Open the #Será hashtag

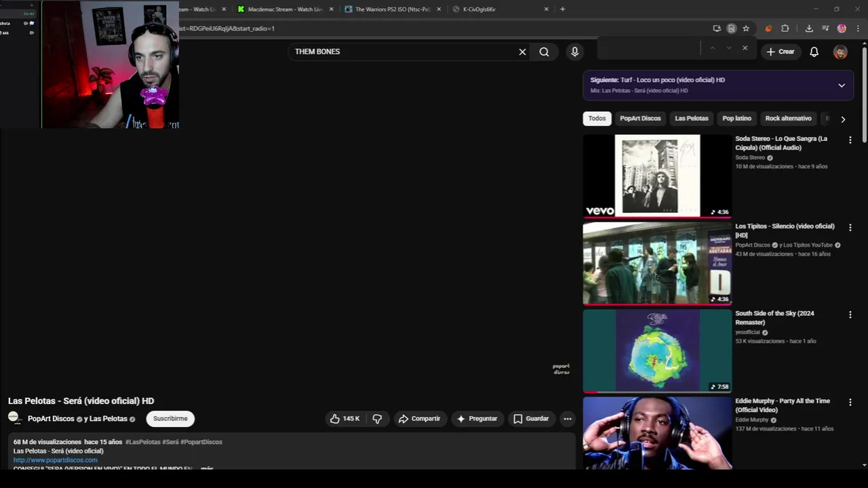170,442
